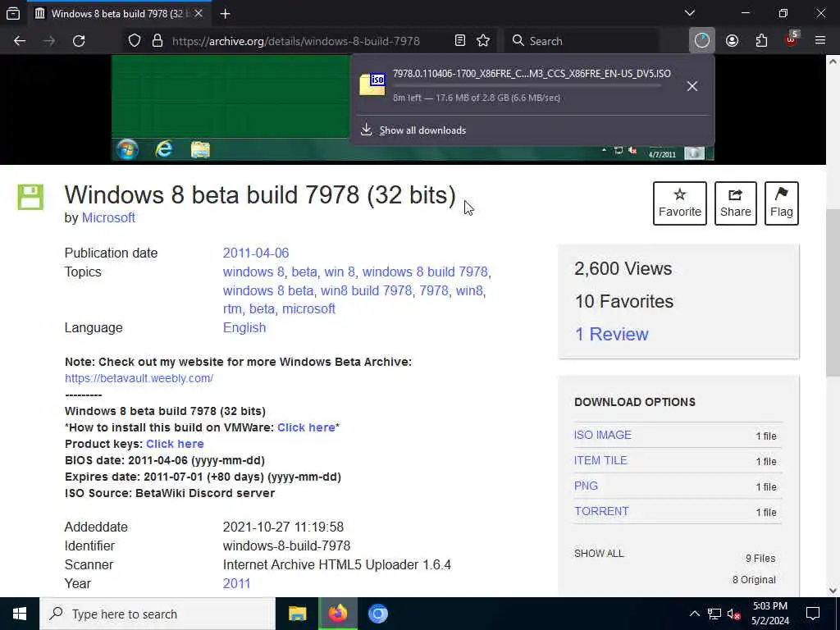Select ITEM TILE download option
The height and width of the screenshot is (630, 840).
[600, 460]
